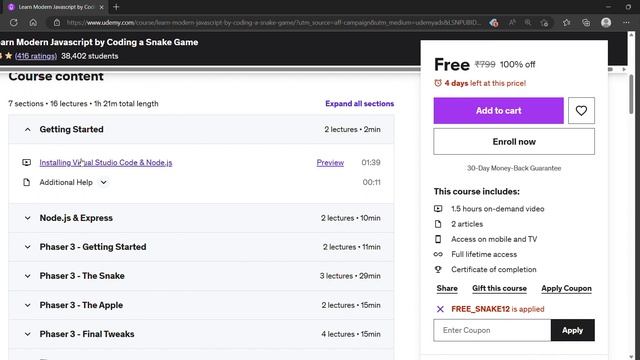Image resolution: width=640 pixels, height=360 pixels.
Task: Click the '2 articles' text
Action: [467, 224]
